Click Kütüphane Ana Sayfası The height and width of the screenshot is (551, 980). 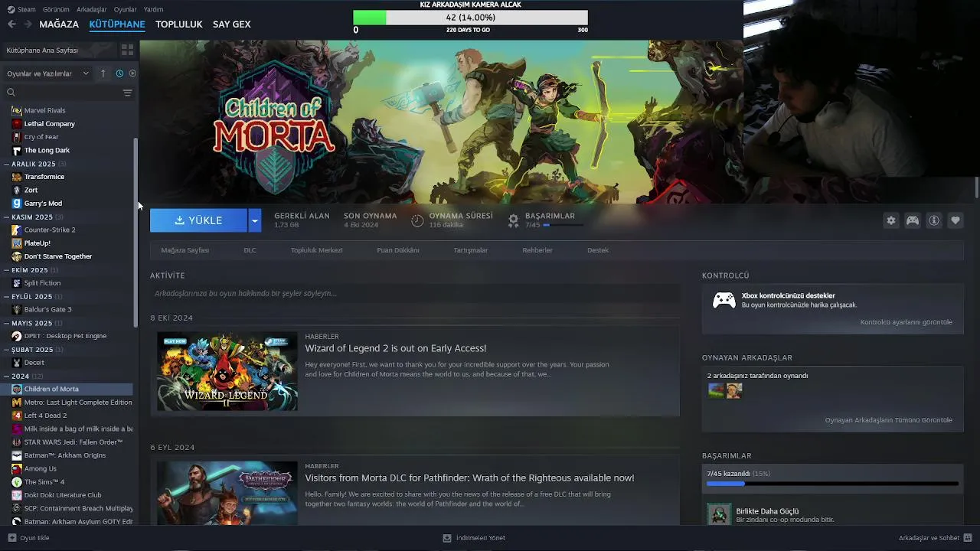(42, 51)
